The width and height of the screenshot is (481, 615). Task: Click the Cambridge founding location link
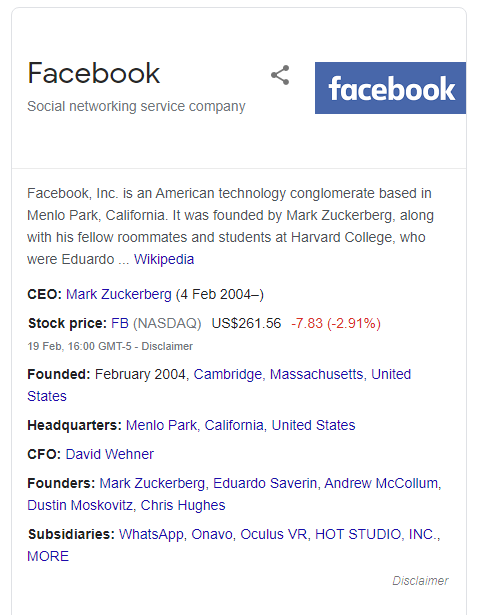pyautogui.click(x=228, y=374)
